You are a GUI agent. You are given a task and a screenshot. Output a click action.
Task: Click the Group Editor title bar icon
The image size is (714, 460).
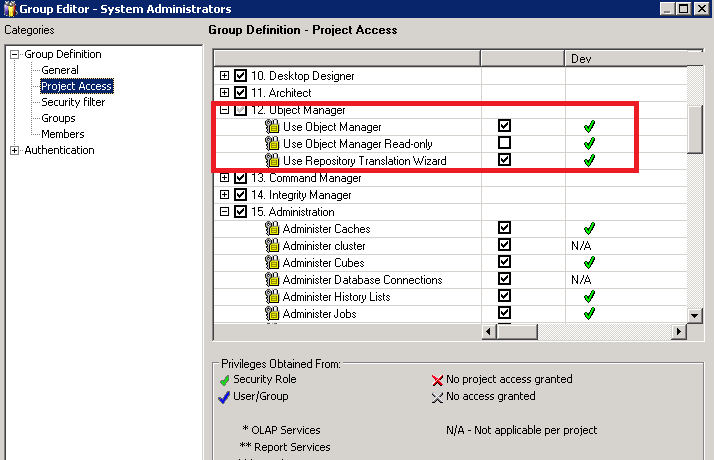pos(10,9)
